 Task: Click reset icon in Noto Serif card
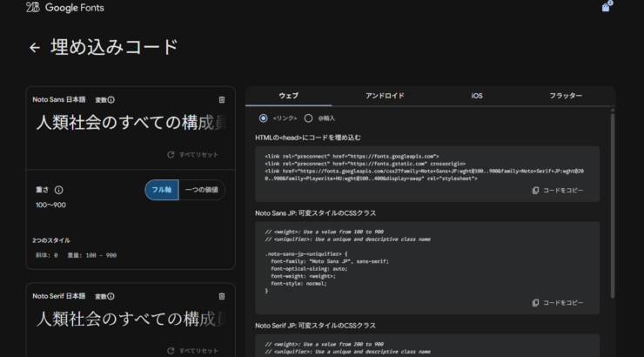pos(171,351)
